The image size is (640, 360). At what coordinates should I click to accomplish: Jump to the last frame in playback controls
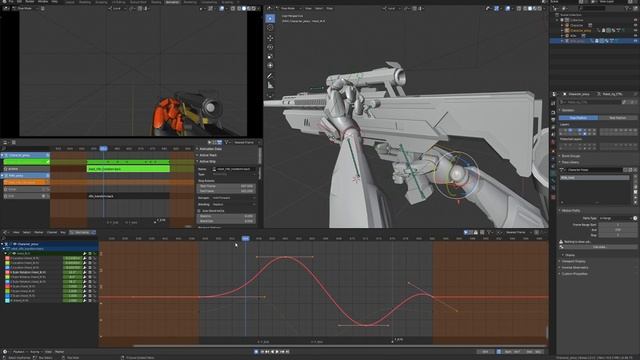tap(288, 351)
